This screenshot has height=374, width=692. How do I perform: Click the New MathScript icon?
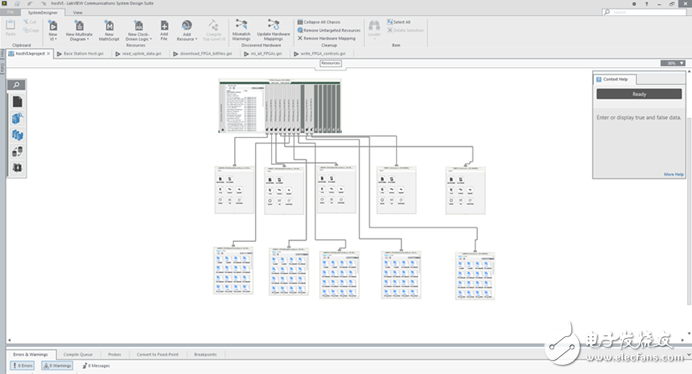pos(109,25)
